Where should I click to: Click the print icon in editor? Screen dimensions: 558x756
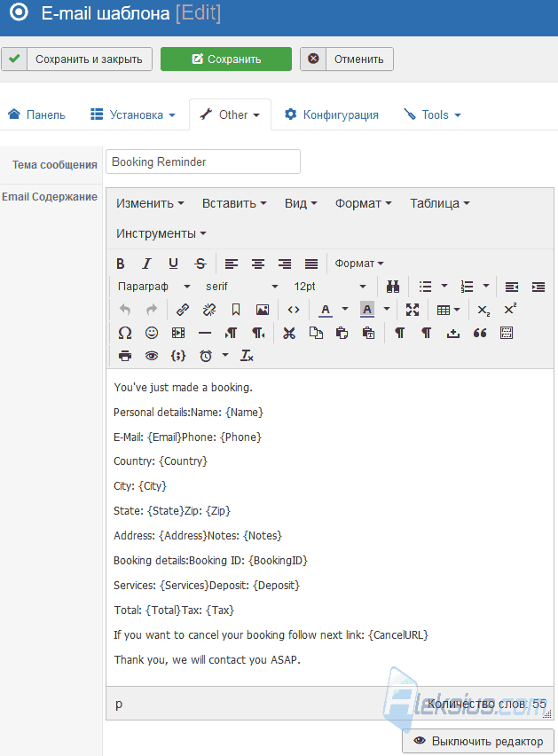click(x=125, y=356)
